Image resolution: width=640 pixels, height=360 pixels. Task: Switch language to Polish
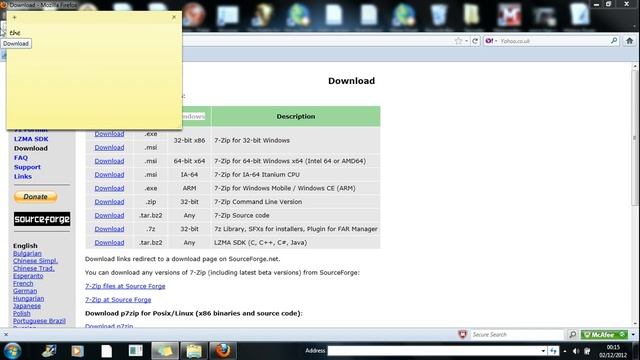pos(22,313)
